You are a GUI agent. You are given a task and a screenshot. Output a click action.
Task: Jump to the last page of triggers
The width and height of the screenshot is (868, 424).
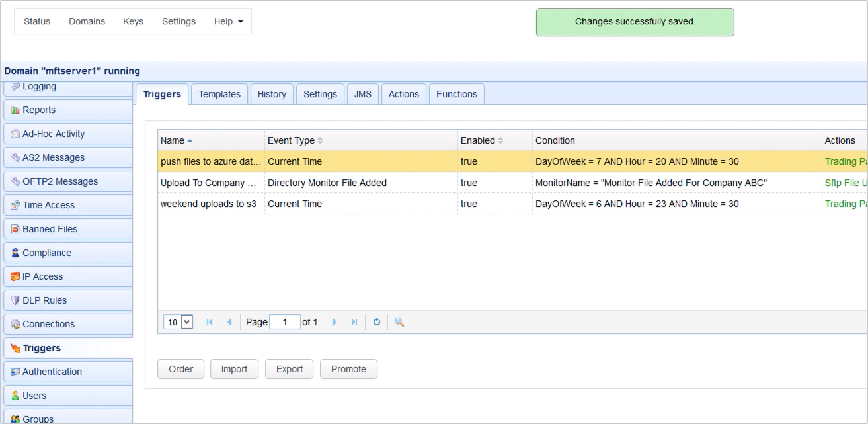tap(354, 321)
